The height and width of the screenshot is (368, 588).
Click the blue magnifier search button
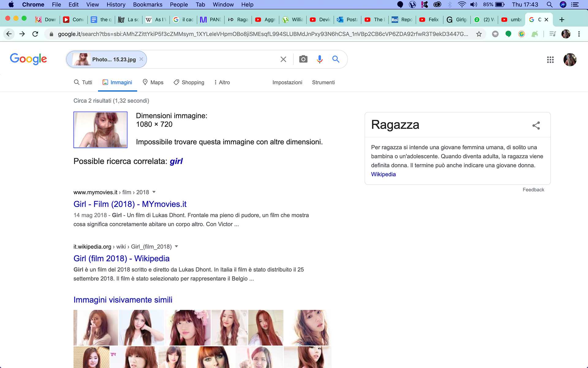click(336, 59)
